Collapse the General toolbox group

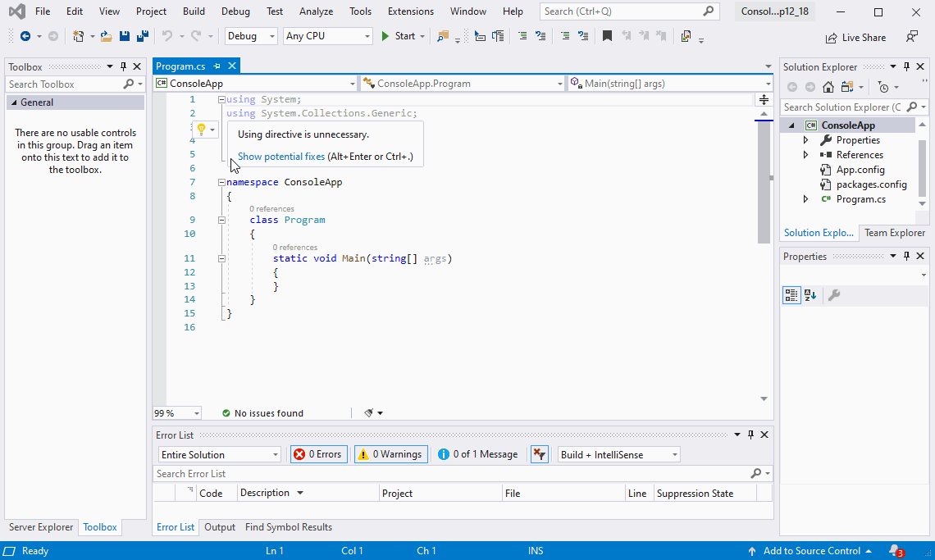coord(14,102)
